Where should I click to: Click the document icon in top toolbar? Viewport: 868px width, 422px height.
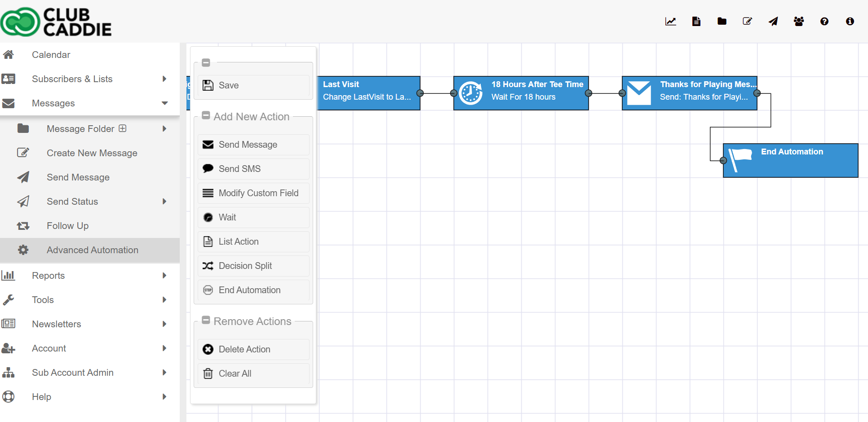696,22
